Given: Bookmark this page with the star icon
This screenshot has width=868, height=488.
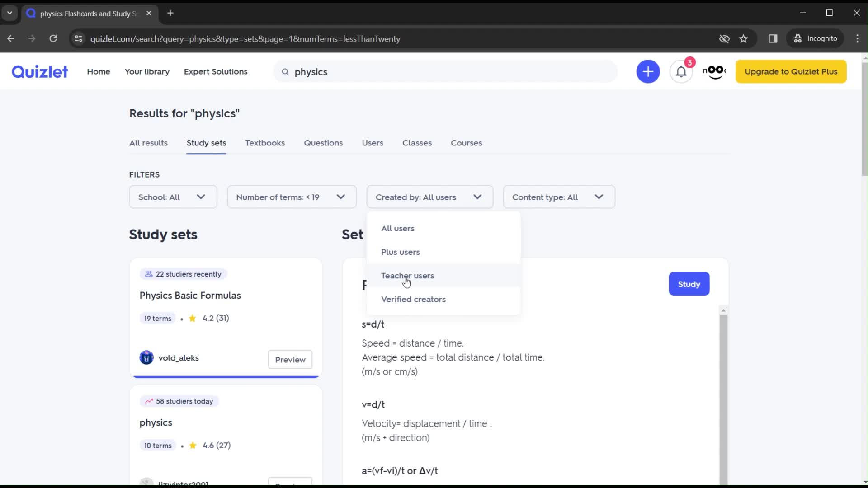Looking at the screenshot, I should (744, 38).
